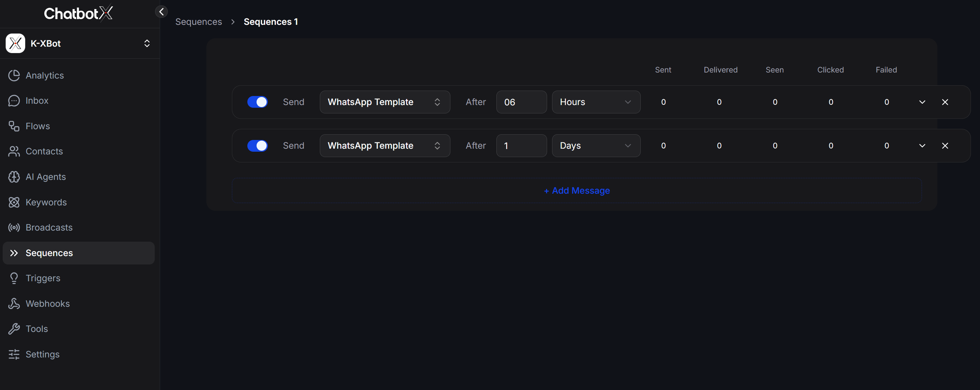Open WhatsApp Template dropdown in Hours row

[385, 102]
